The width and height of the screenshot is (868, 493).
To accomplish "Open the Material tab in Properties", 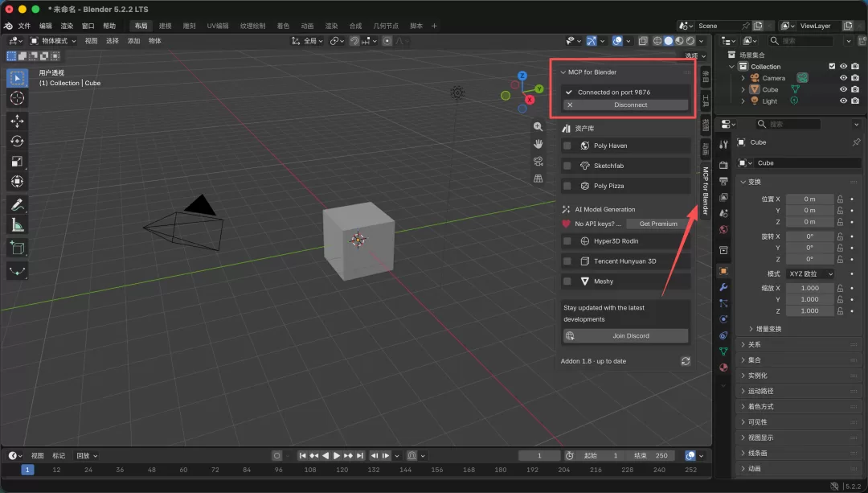I will (x=723, y=368).
